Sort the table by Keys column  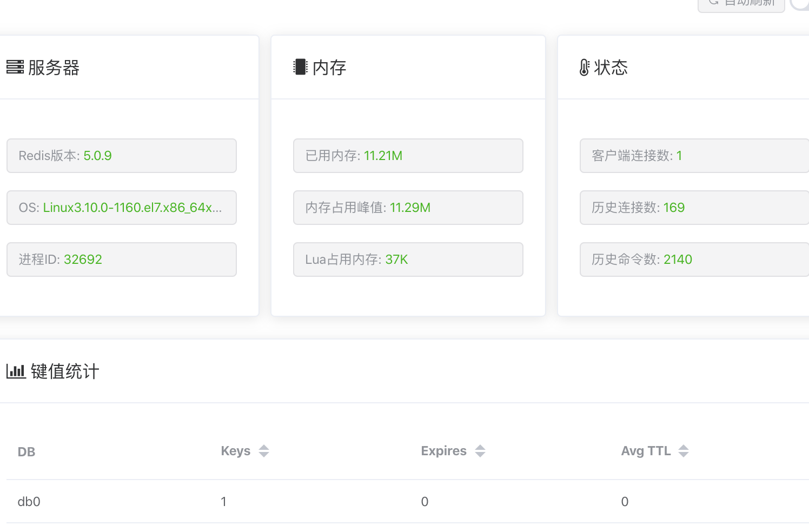tap(264, 451)
